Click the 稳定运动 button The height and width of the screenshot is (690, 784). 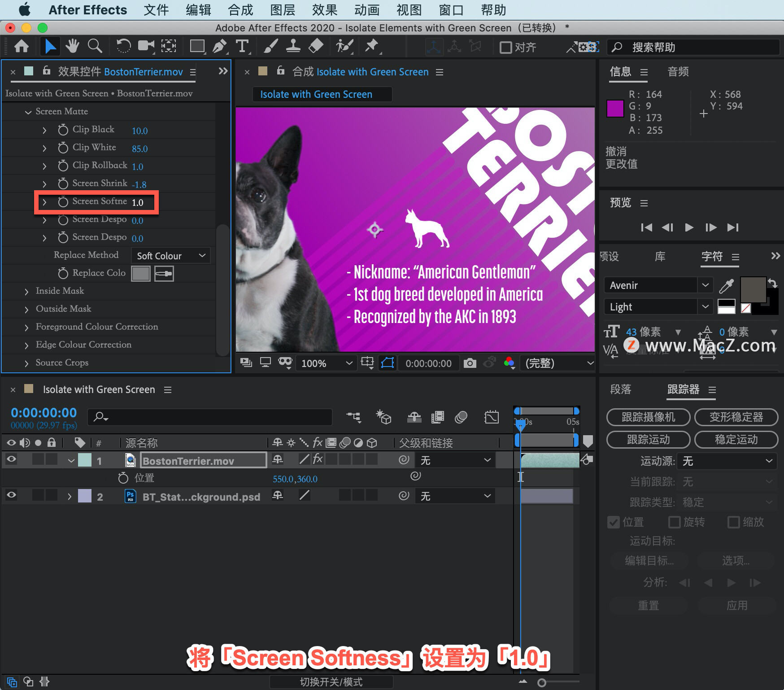tap(736, 440)
